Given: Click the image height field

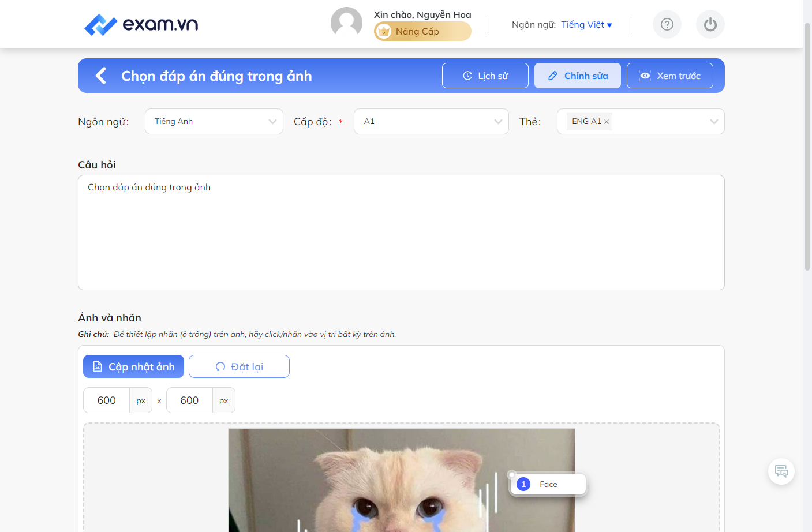Looking at the screenshot, I should [x=189, y=400].
